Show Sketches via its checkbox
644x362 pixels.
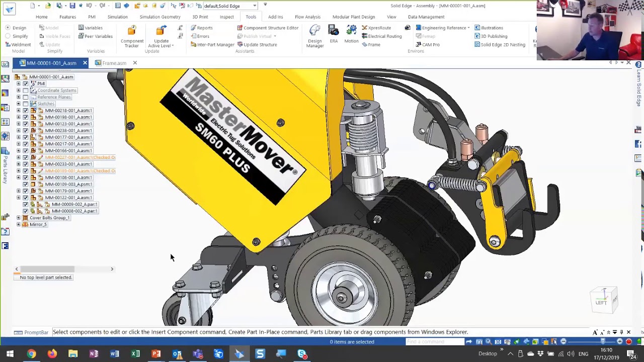[26, 104]
